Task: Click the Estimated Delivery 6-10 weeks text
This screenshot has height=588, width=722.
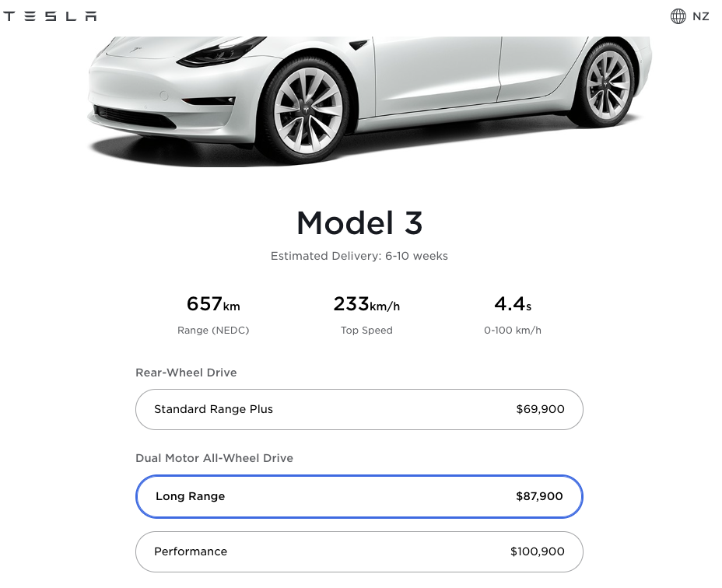Action: pyautogui.click(x=359, y=256)
